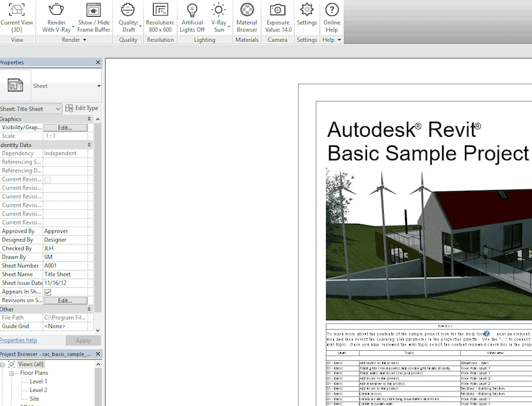The image size is (532, 406).
Task: Click the V-Ray Sun icon
Action: tap(219, 10)
